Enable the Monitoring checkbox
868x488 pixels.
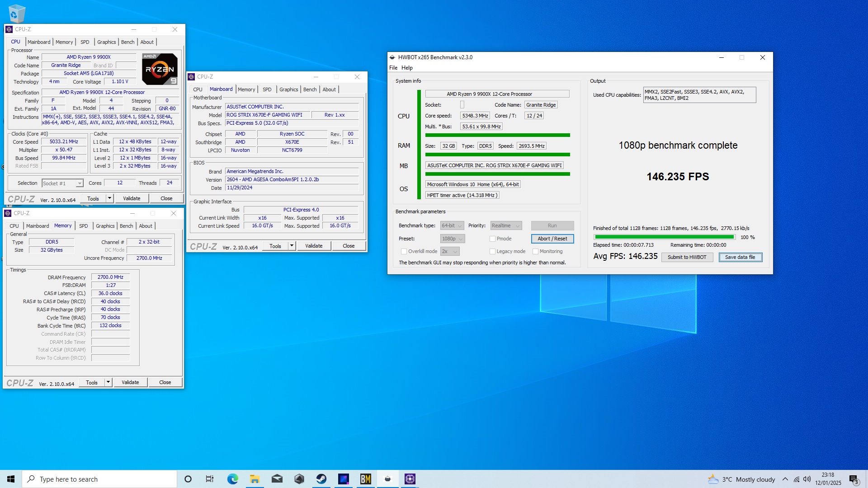[x=535, y=251]
